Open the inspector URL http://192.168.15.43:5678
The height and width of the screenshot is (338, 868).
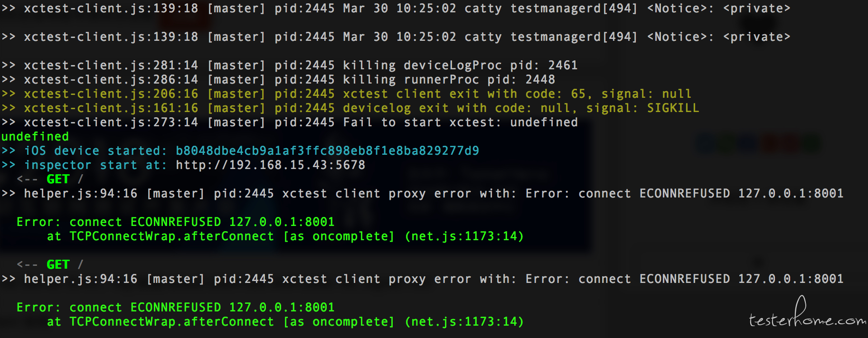270,165
